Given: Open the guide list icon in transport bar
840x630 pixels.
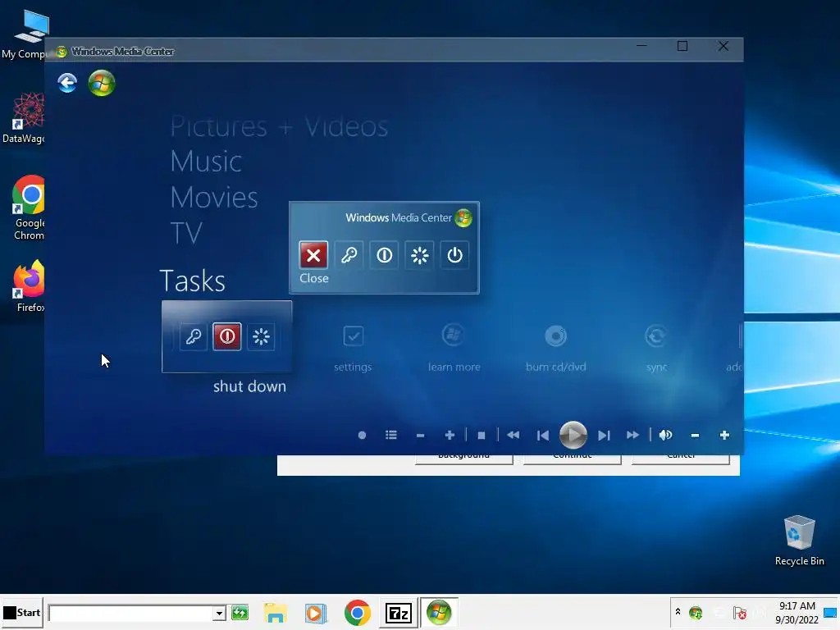Looking at the screenshot, I should click(391, 436).
